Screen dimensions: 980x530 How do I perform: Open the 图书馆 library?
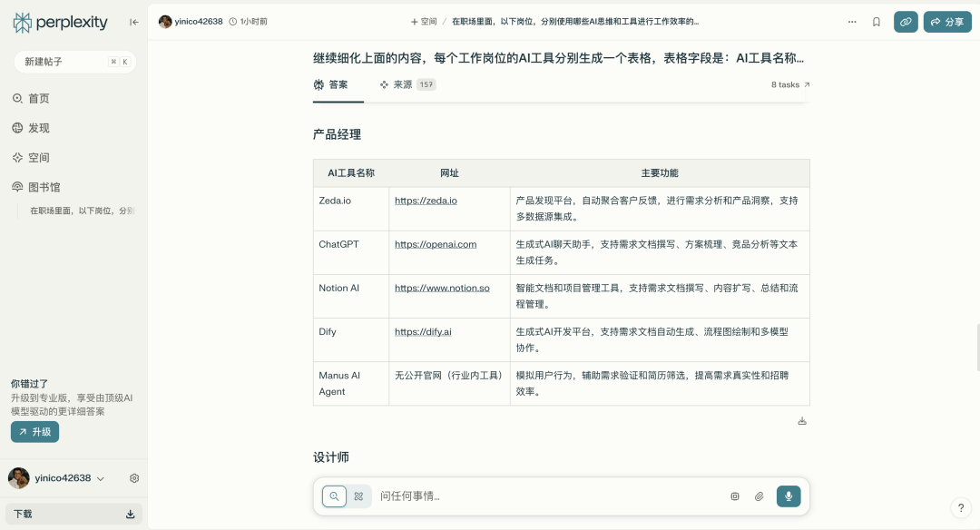pyautogui.click(x=36, y=187)
